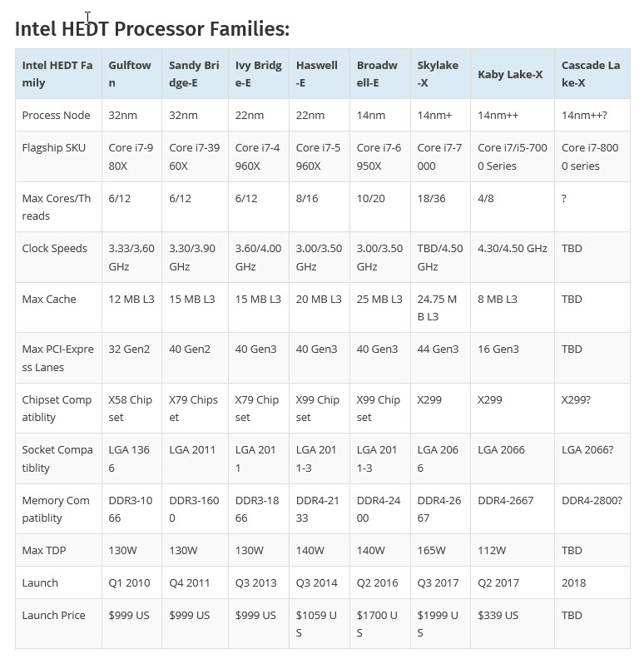Screen dimensions: 644x659
Task: Click the Skylake-X column header
Action: [x=438, y=74]
